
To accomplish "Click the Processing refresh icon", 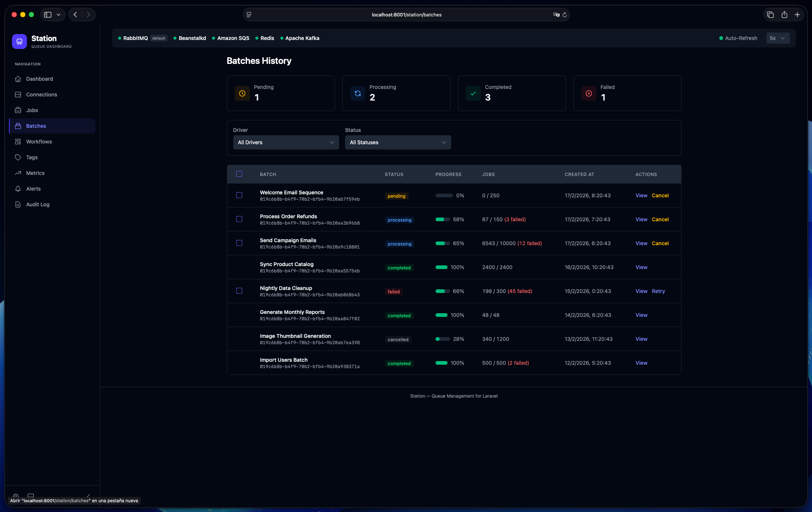I will tap(357, 93).
